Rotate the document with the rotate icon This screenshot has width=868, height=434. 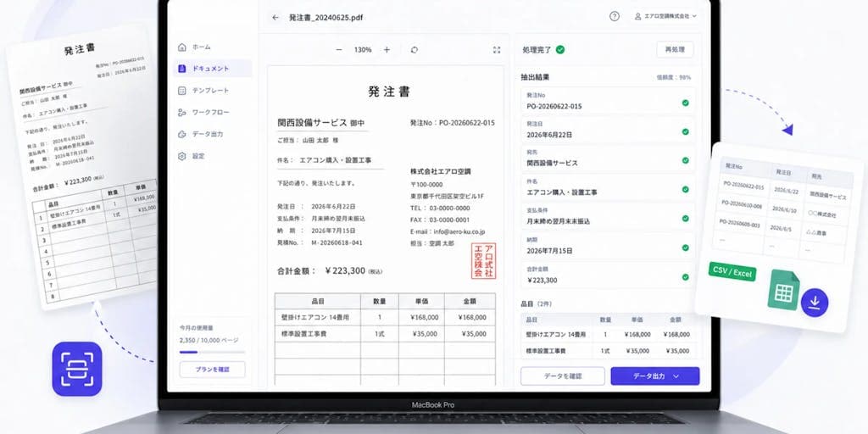pos(415,50)
